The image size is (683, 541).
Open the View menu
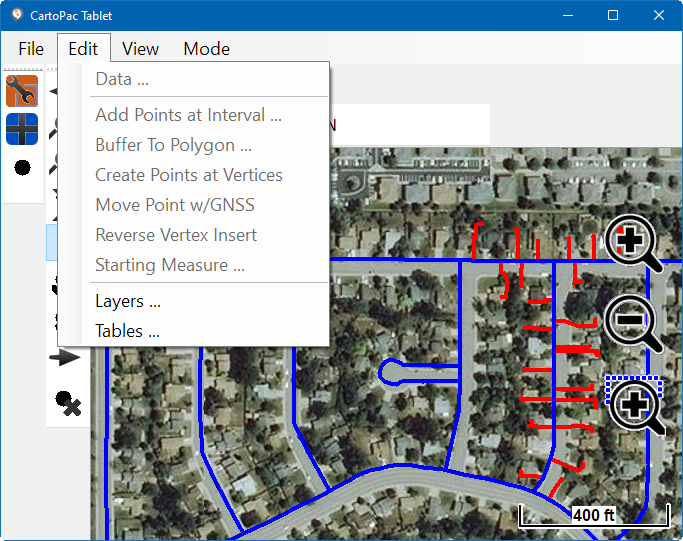point(140,49)
